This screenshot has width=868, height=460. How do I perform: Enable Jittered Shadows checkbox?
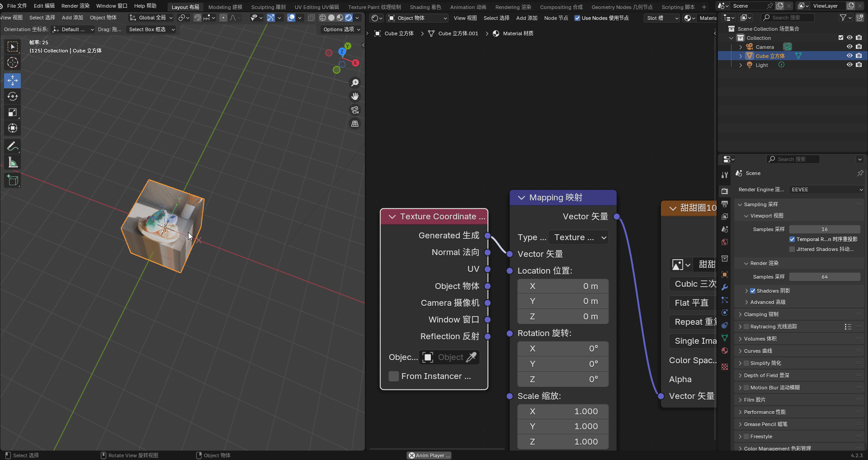click(792, 249)
